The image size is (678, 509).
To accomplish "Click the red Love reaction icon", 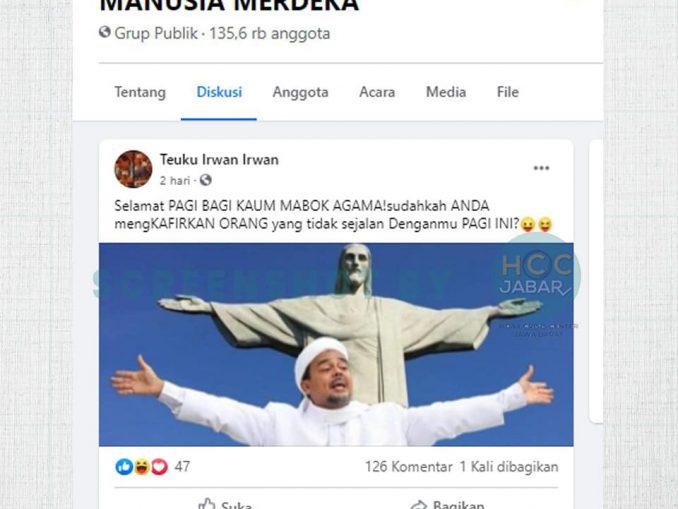I will click(x=159, y=467).
